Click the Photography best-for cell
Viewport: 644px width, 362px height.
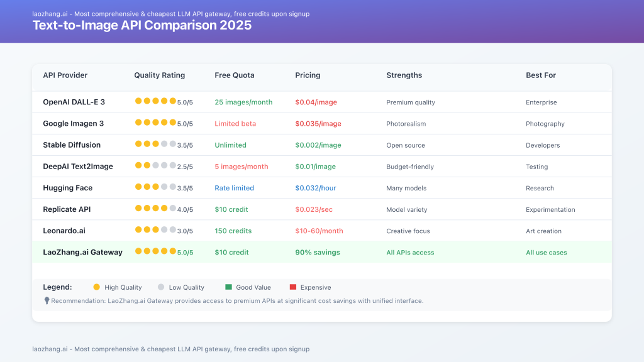click(545, 124)
